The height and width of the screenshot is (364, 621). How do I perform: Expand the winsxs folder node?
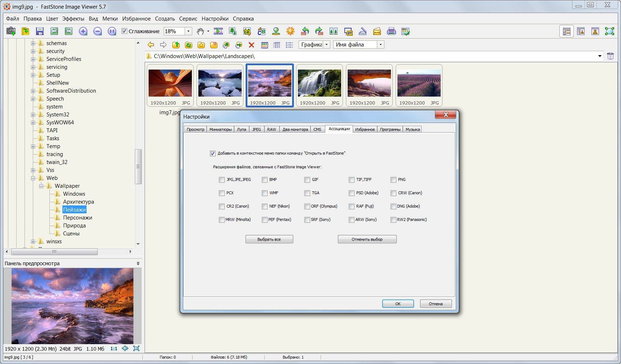[33, 241]
